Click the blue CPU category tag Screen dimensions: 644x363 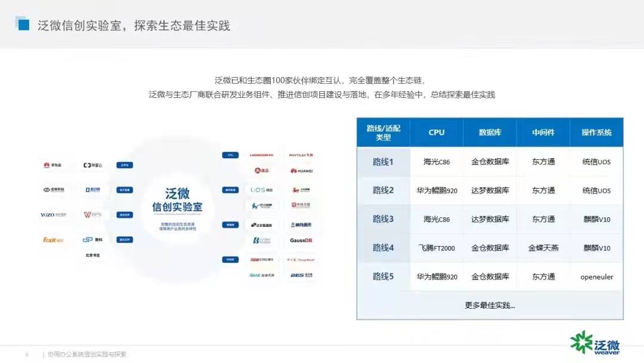(230, 155)
